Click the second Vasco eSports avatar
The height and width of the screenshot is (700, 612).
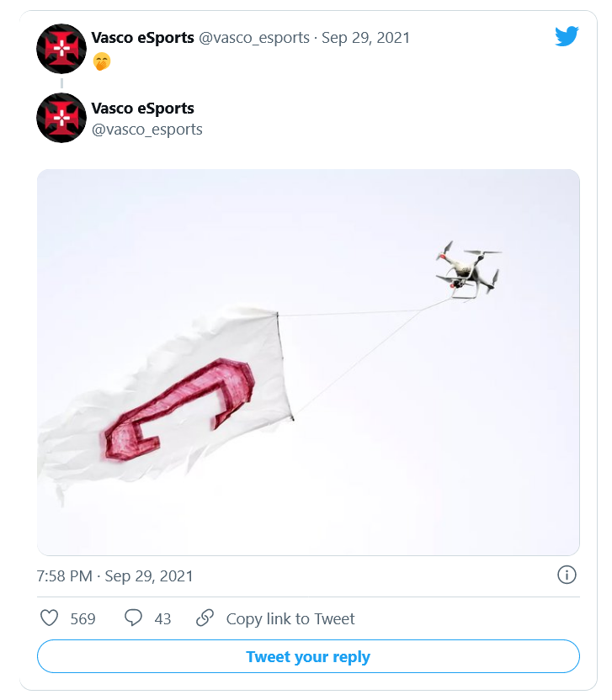tap(61, 118)
